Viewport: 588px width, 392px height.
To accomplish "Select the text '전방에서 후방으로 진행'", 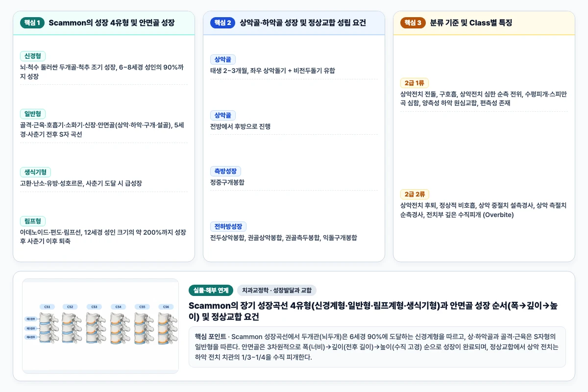I will pyautogui.click(x=240, y=126).
